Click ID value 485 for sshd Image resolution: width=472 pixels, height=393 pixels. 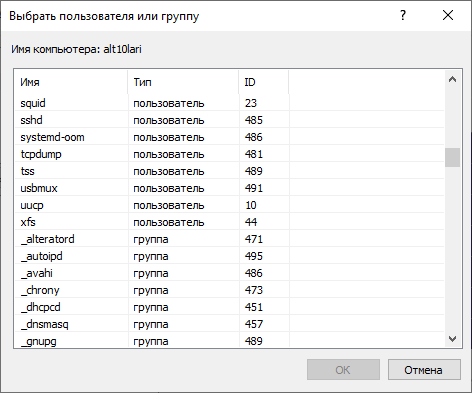[x=254, y=120]
